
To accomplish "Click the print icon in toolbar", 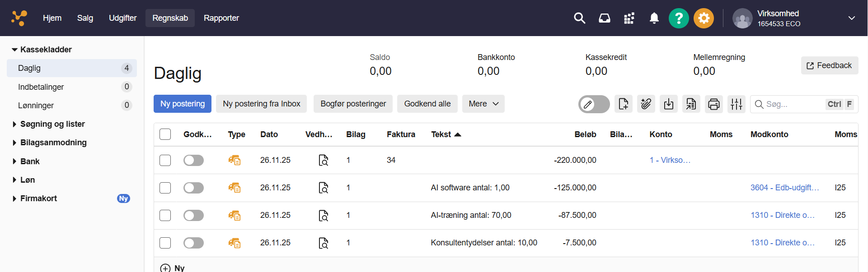I will pos(713,104).
